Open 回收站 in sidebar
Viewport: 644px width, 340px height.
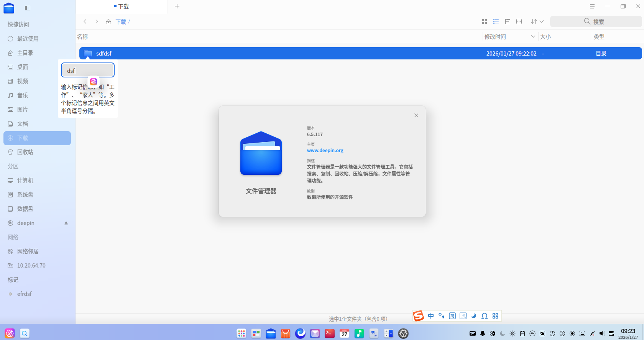[x=37, y=152]
